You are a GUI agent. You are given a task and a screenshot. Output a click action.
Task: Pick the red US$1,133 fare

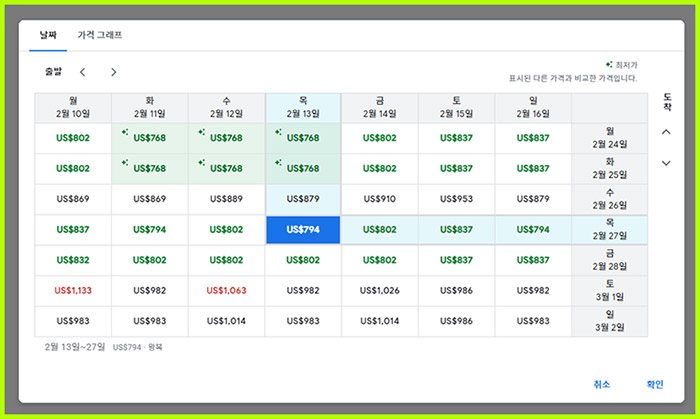click(73, 290)
